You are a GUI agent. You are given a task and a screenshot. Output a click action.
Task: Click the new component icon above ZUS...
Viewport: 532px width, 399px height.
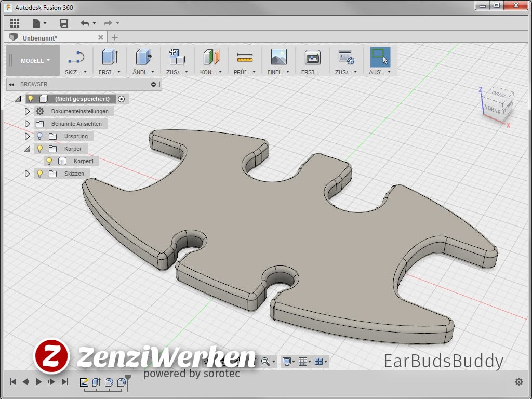[x=177, y=57]
